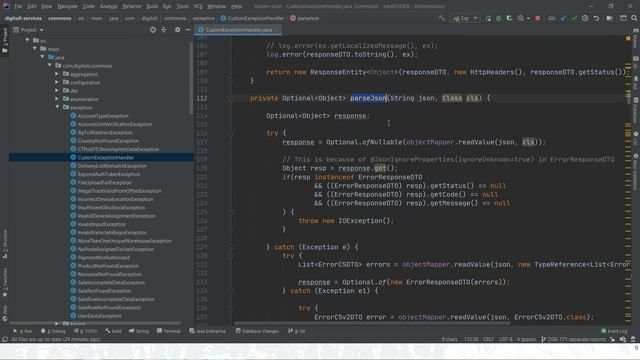Select UserExistsException in project tree
Viewport: 640px width, 360px height.
pos(99,316)
